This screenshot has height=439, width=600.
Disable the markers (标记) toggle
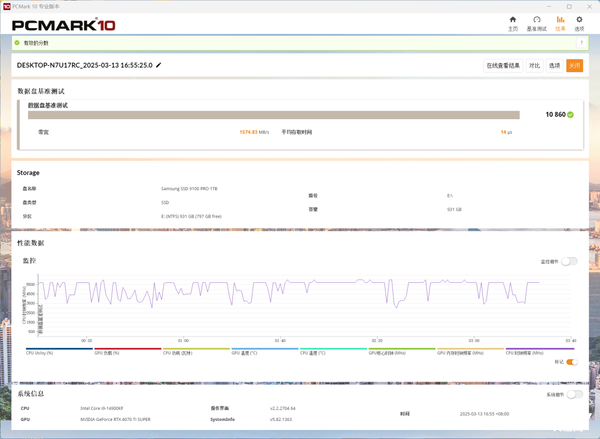click(572, 362)
